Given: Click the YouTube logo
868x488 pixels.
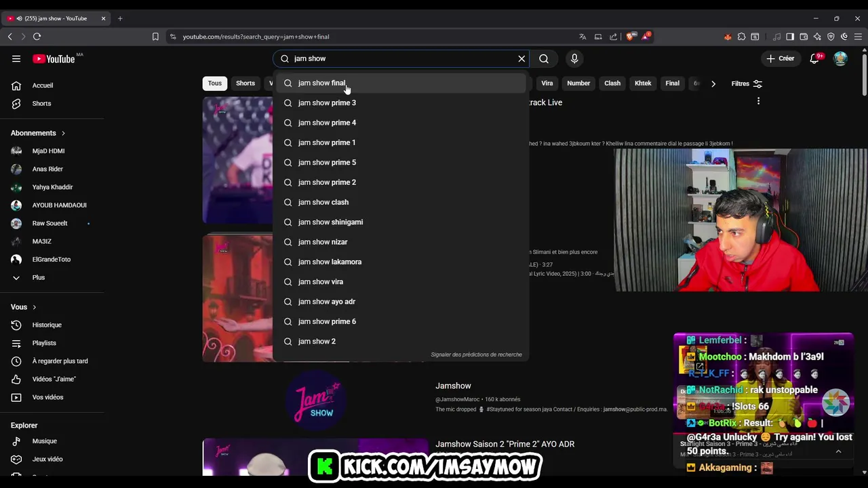Looking at the screenshot, I should [54, 59].
